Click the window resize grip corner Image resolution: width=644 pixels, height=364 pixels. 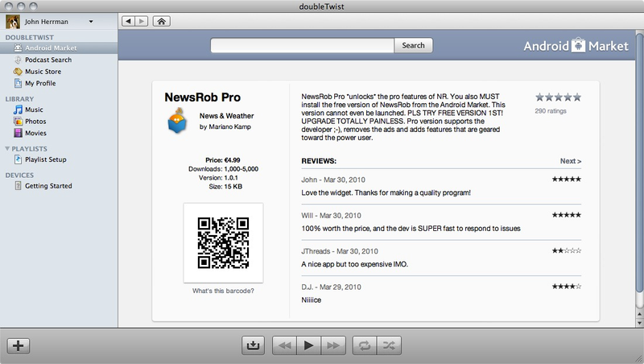tap(638, 358)
